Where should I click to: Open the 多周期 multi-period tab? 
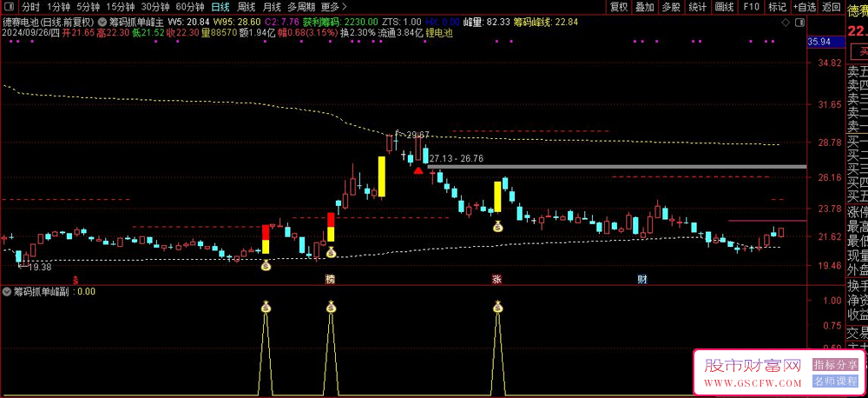301,7
